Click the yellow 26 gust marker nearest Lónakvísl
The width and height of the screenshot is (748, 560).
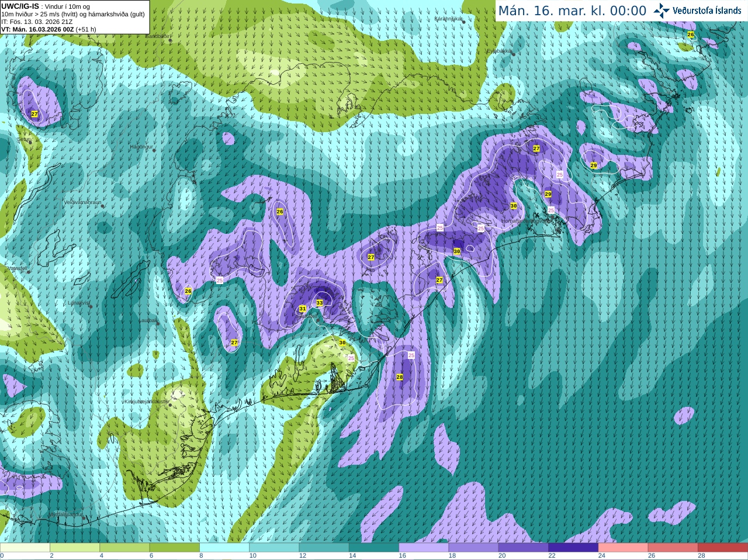(188, 291)
